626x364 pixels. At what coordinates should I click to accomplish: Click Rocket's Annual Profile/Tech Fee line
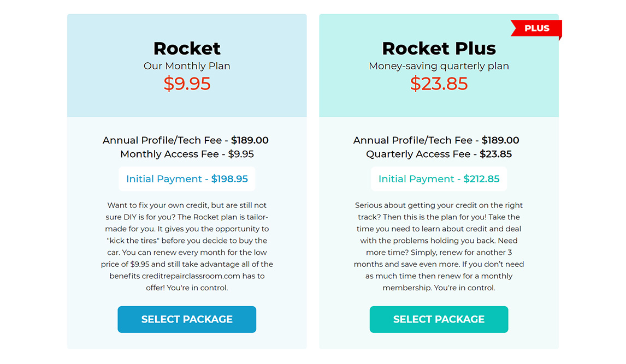click(x=186, y=140)
